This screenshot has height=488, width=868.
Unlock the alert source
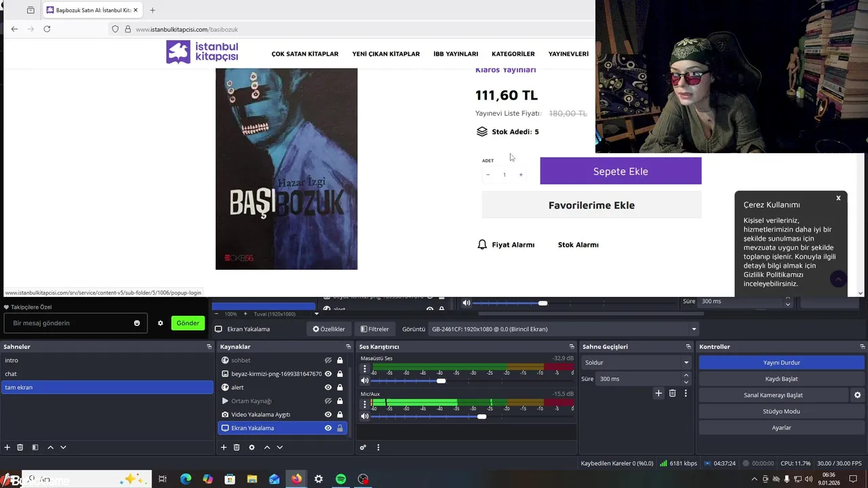pyautogui.click(x=340, y=387)
